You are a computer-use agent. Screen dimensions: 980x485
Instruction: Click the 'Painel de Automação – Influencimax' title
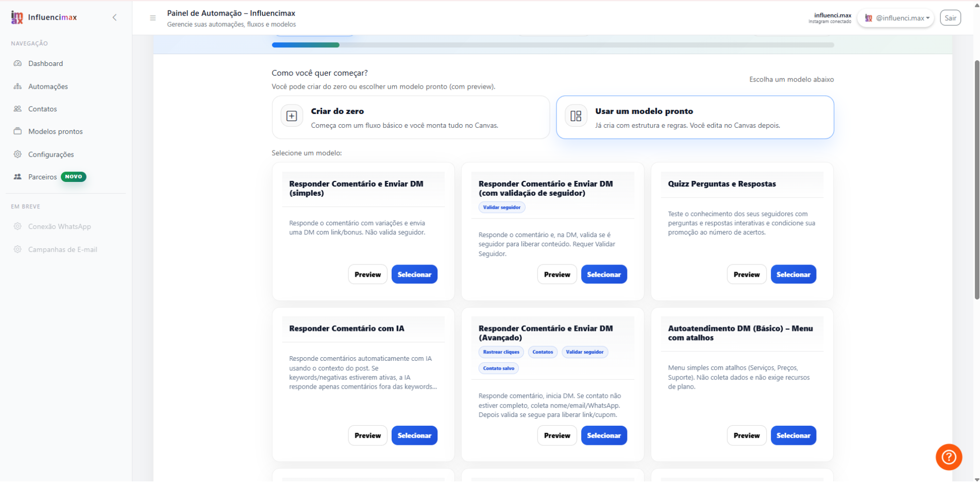tap(231, 13)
